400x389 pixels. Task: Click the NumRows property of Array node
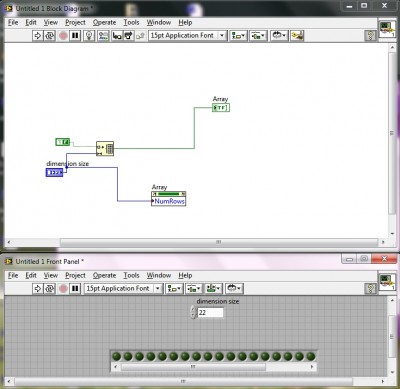pos(169,201)
